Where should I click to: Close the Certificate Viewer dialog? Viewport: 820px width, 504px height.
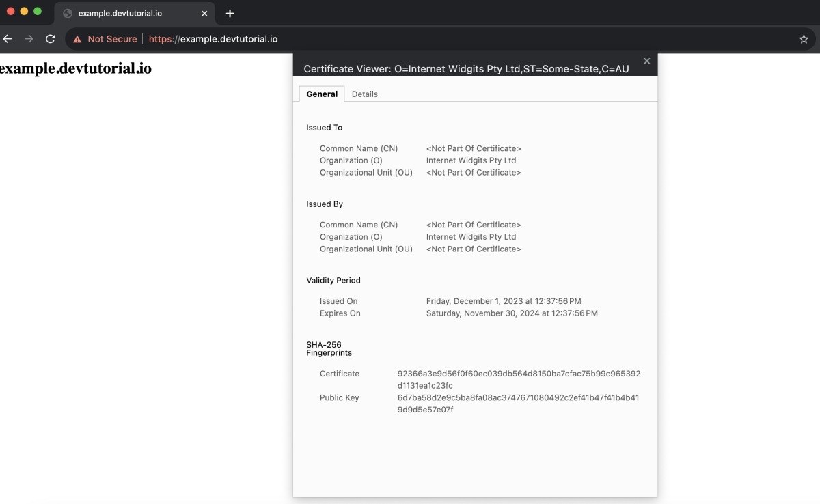click(x=646, y=61)
